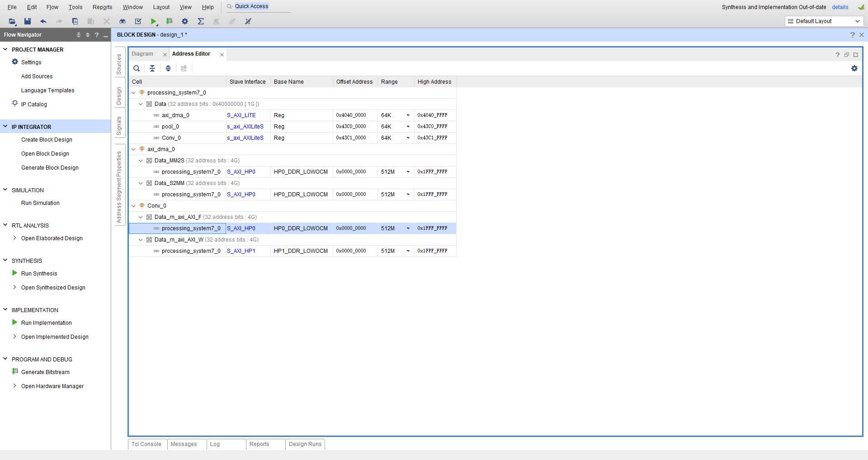This screenshot has width=868, height=460.
Task: Click the copy toolbar icon
Action: click(75, 21)
